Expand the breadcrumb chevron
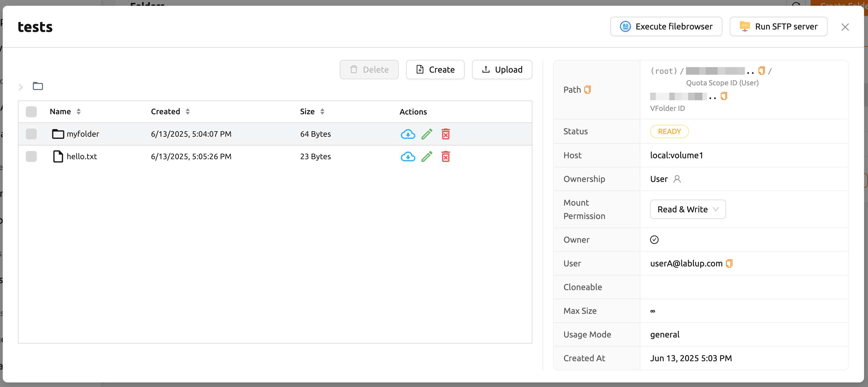The image size is (868, 387). [x=21, y=87]
